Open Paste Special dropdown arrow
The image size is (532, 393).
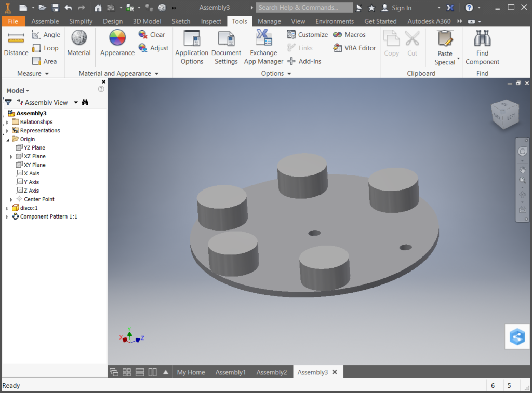coord(458,58)
